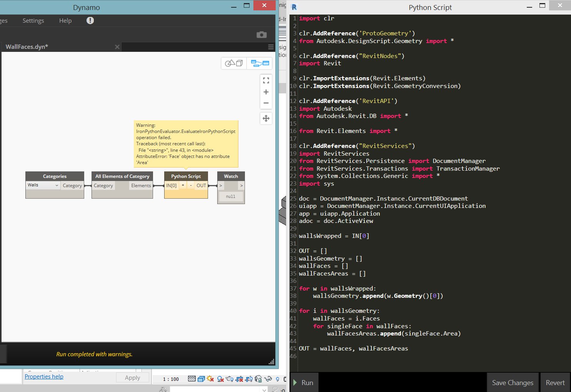Click the exclamation warning icon in menu bar

[90, 20]
